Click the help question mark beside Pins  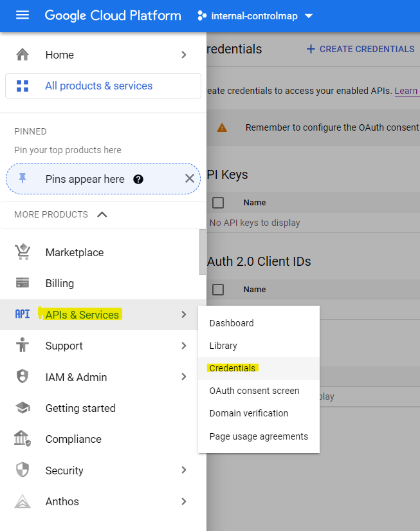[x=138, y=180]
